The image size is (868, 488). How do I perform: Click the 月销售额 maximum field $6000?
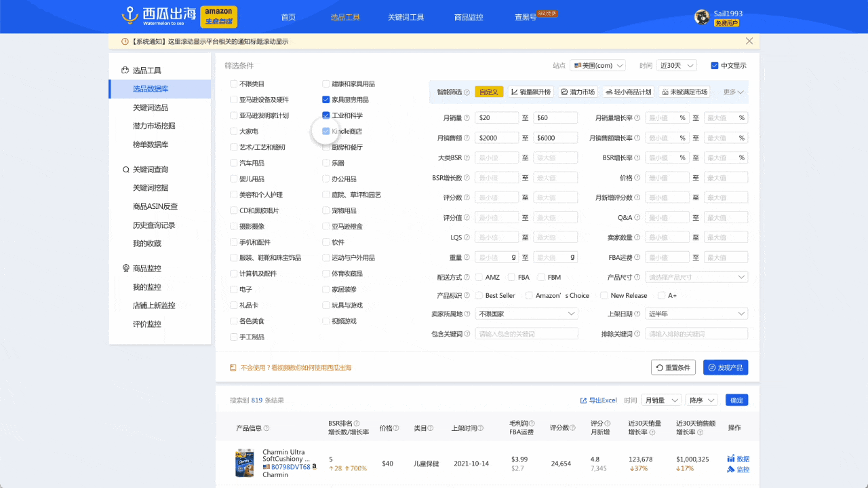pyautogui.click(x=555, y=138)
